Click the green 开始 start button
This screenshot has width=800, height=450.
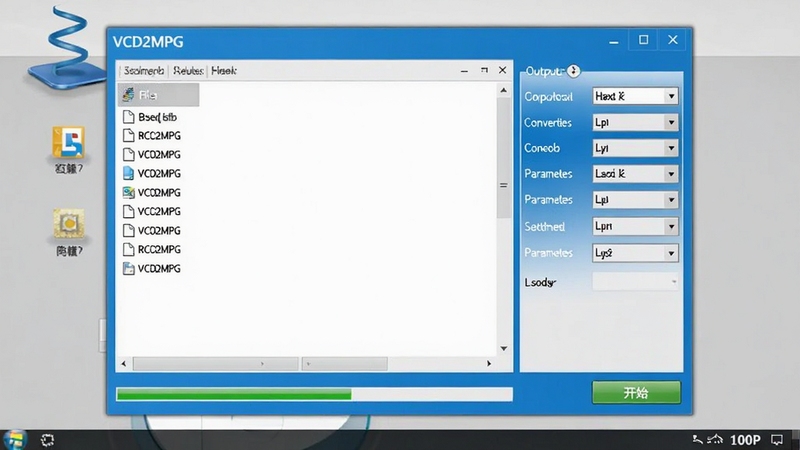point(636,392)
